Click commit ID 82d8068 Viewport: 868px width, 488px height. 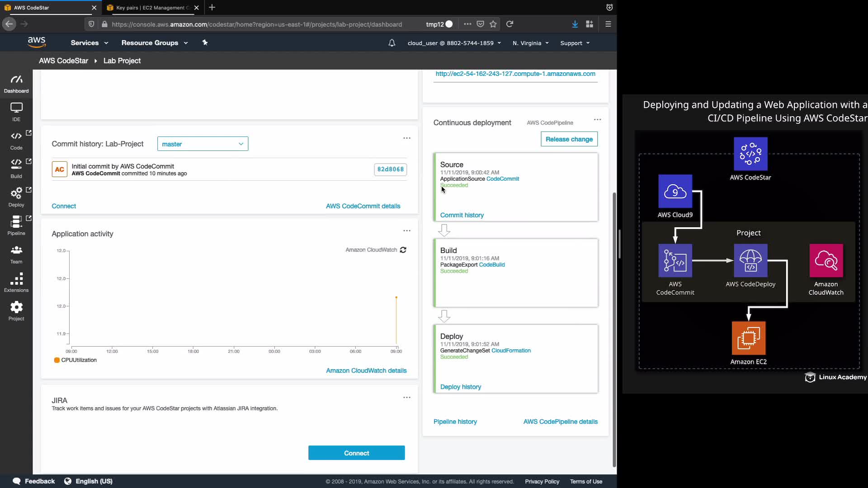pyautogui.click(x=390, y=169)
